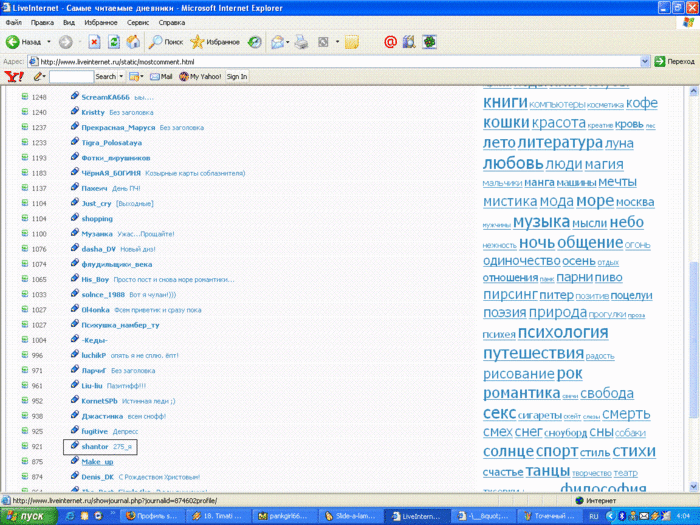Click profile icon next to Kristty

tap(75, 111)
